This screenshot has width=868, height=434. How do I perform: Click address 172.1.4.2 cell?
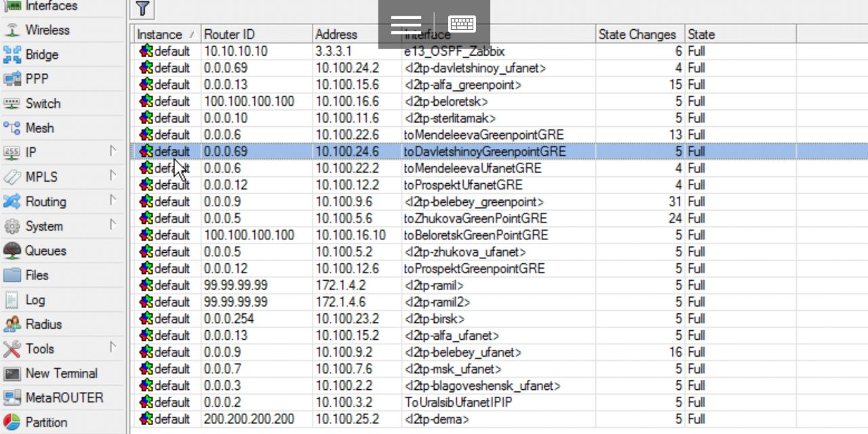(x=357, y=285)
